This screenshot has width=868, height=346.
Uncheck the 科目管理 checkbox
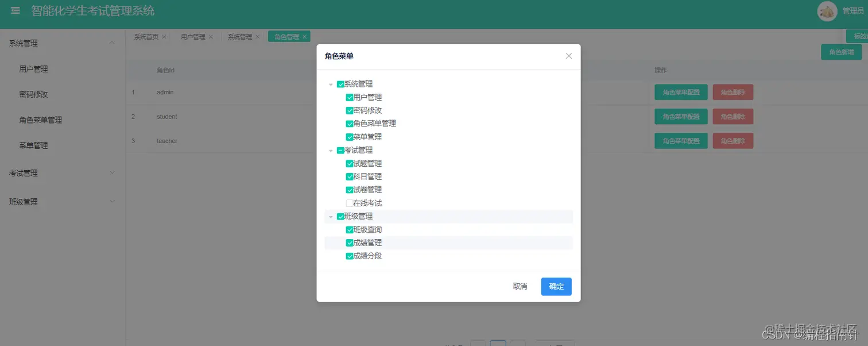coord(350,176)
